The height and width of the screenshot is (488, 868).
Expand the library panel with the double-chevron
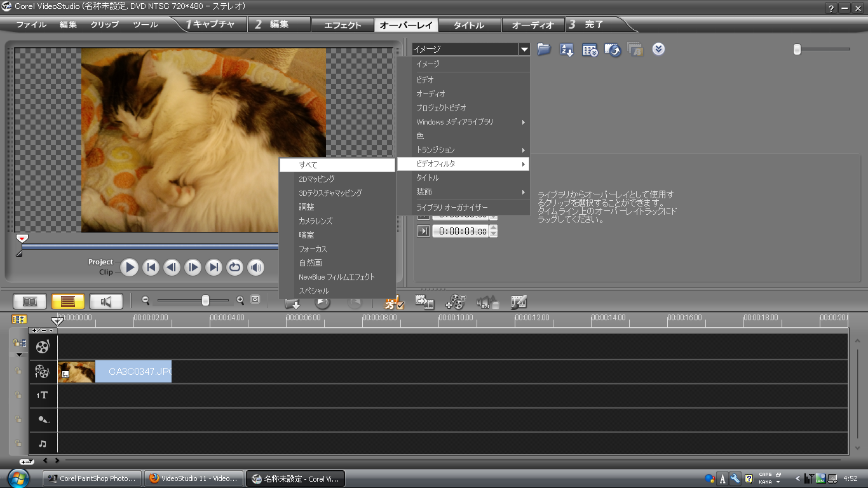(659, 49)
